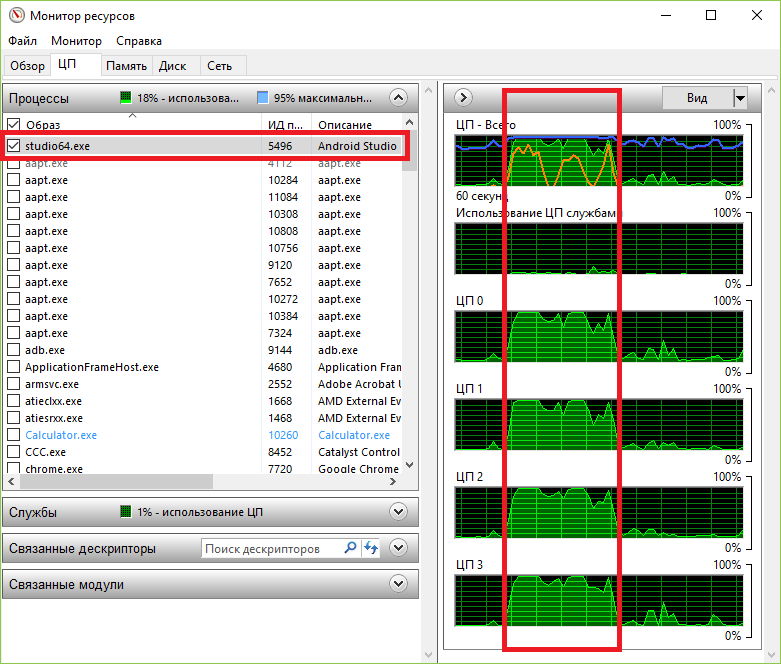This screenshot has height=664, width=781.
Task: Open the Монитор menu
Action: point(76,41)
